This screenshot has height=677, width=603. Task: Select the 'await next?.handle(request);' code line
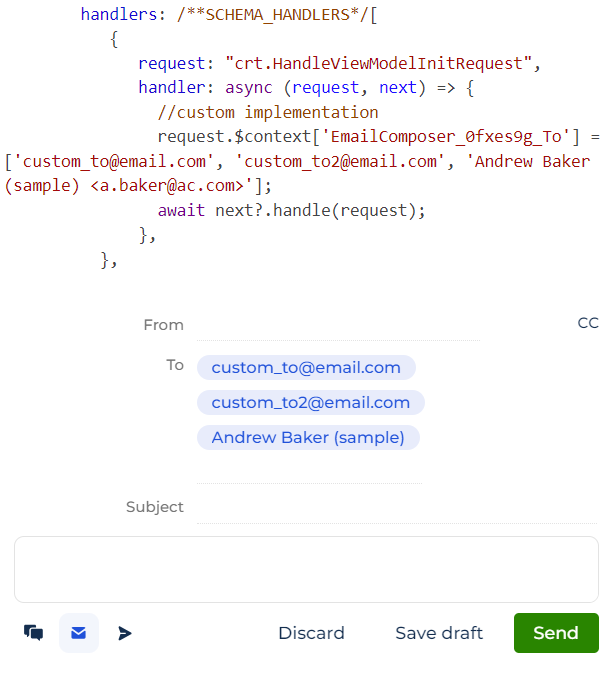tap(291, 210)
